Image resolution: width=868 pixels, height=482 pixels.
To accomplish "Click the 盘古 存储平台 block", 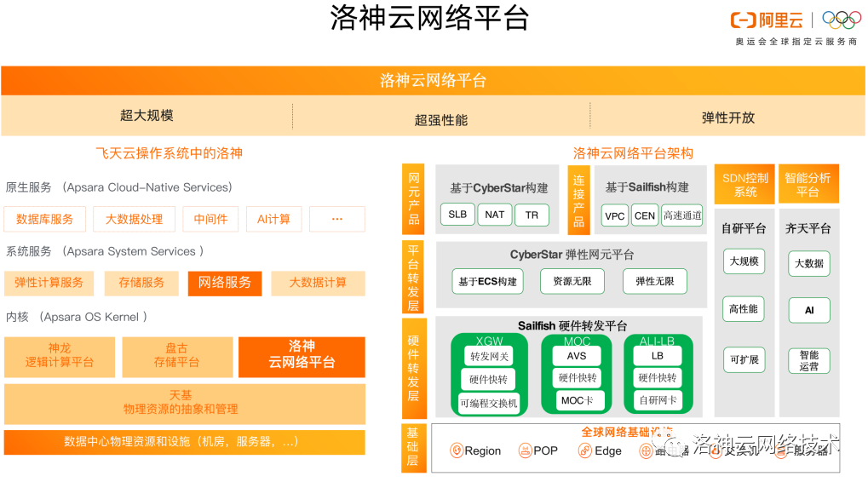I will [x=177, y=356].
